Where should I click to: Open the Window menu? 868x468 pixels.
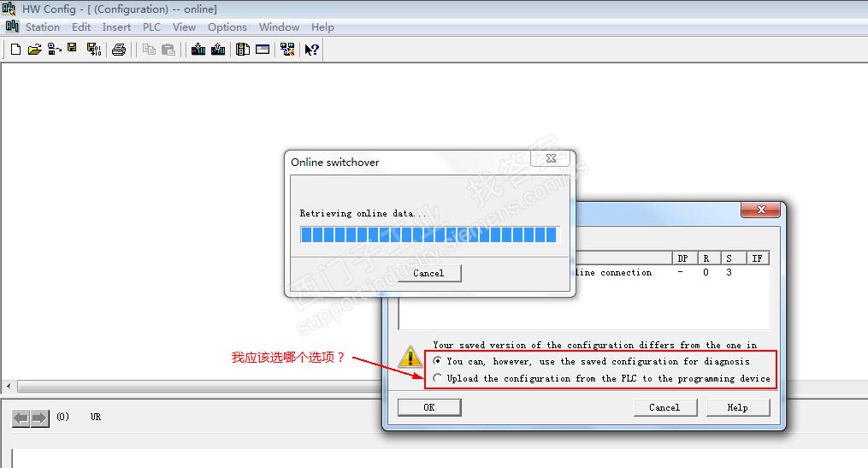point(279,27)
